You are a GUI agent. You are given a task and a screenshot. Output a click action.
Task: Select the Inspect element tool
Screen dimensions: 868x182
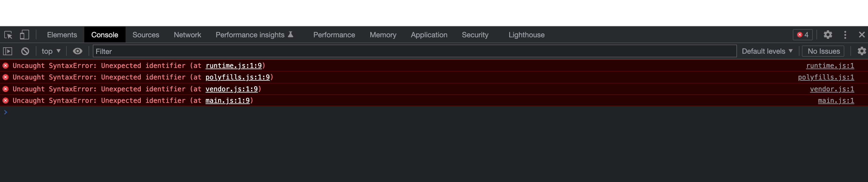[x=8, y=35]
